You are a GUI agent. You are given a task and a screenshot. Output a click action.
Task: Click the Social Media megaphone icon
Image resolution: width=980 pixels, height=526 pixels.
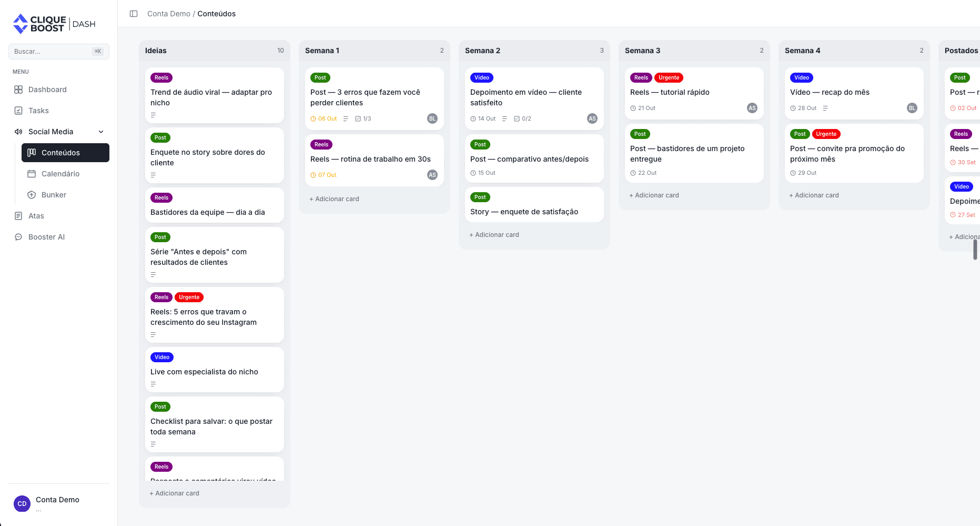(18, 132)
